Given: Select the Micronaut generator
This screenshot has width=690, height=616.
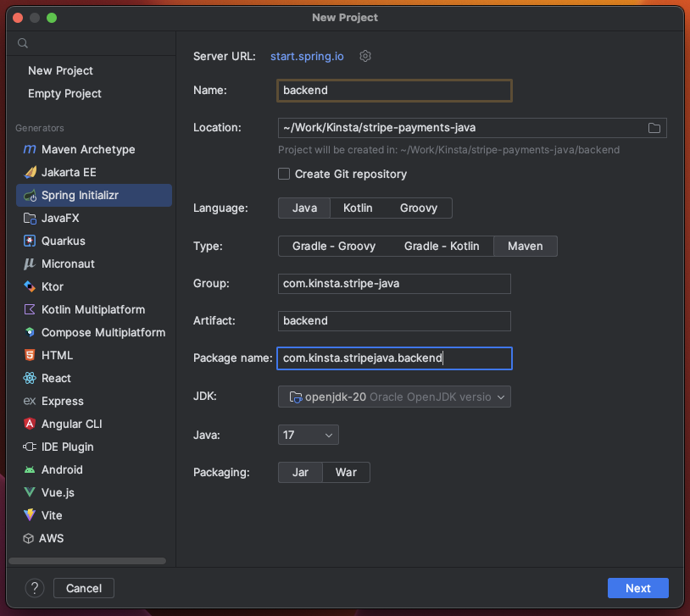Looking at the screenshot, I should click(69, 264).
